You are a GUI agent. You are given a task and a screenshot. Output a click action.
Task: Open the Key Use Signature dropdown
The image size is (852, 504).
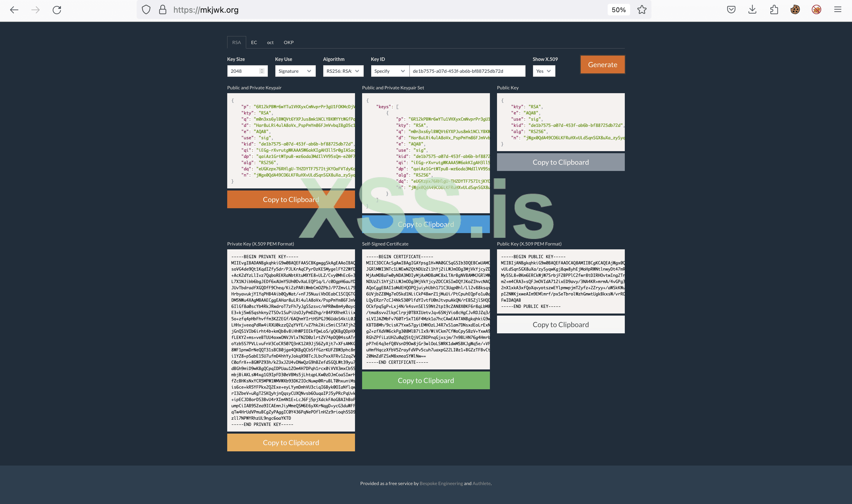(295, 71)
